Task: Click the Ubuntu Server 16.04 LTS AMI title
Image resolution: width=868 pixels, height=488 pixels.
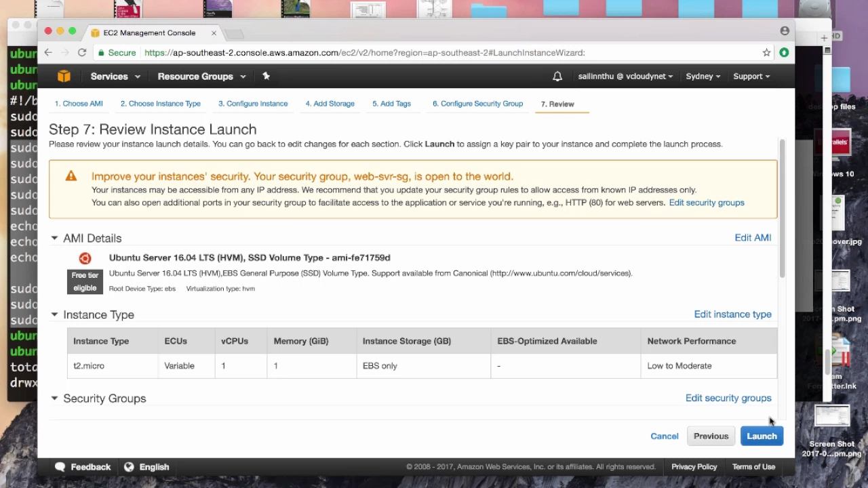Action: (250, 258)
